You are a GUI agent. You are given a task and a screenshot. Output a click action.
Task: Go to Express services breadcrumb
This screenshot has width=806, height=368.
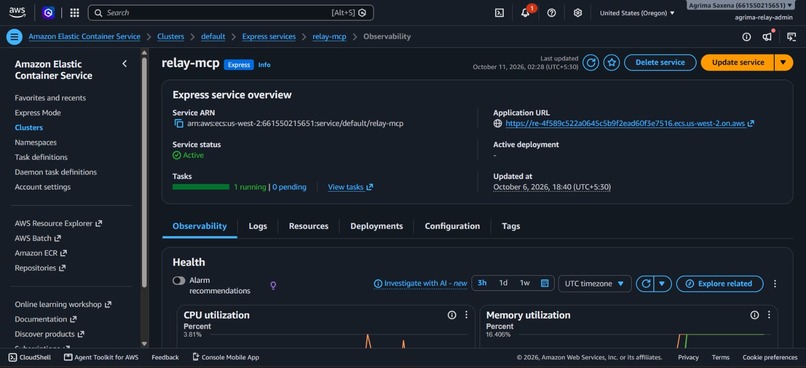(269, 36)
